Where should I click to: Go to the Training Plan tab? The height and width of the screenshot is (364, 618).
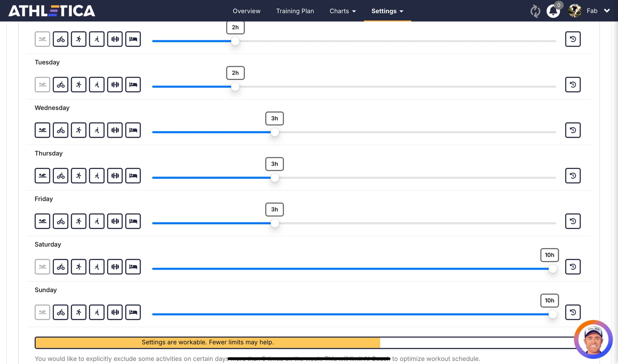tap(295, 11)
